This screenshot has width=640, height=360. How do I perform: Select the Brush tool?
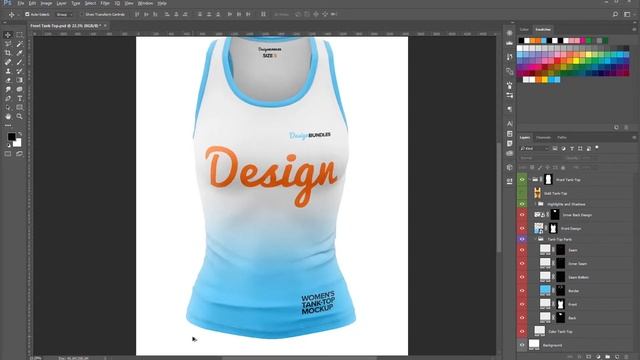pos(19,62)
